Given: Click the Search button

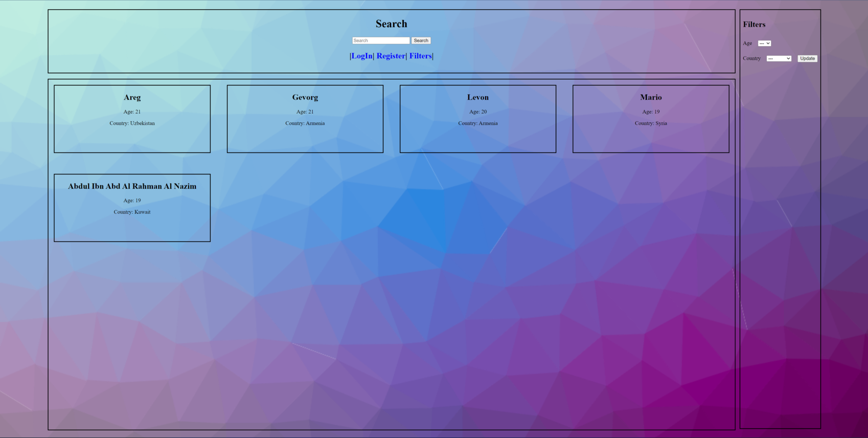Looking at the screenshot, I should (x=421, y=40).
